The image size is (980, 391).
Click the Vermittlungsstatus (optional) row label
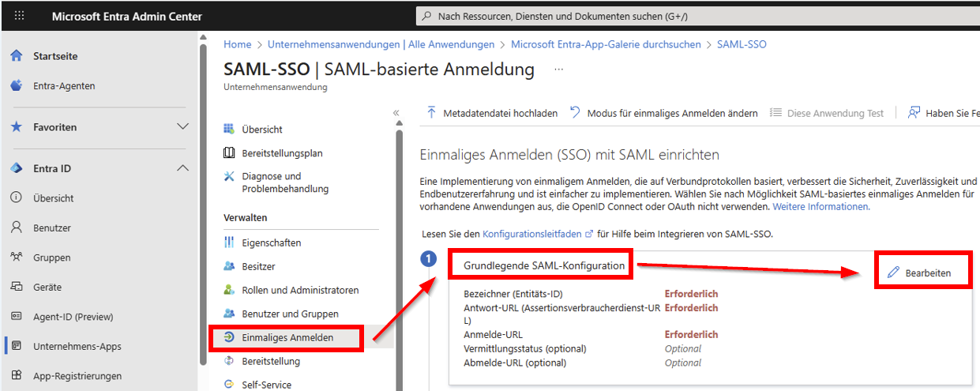(x=525, y=348)
